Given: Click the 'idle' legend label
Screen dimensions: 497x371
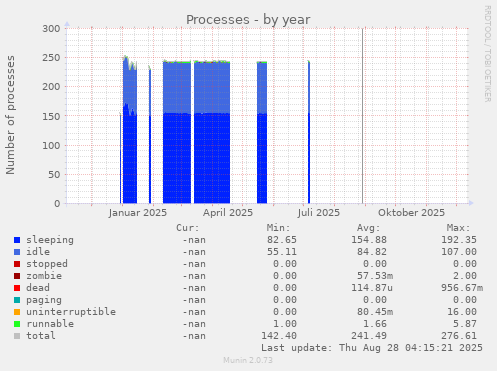Looking at the screenshot, I should coord(38,252).
